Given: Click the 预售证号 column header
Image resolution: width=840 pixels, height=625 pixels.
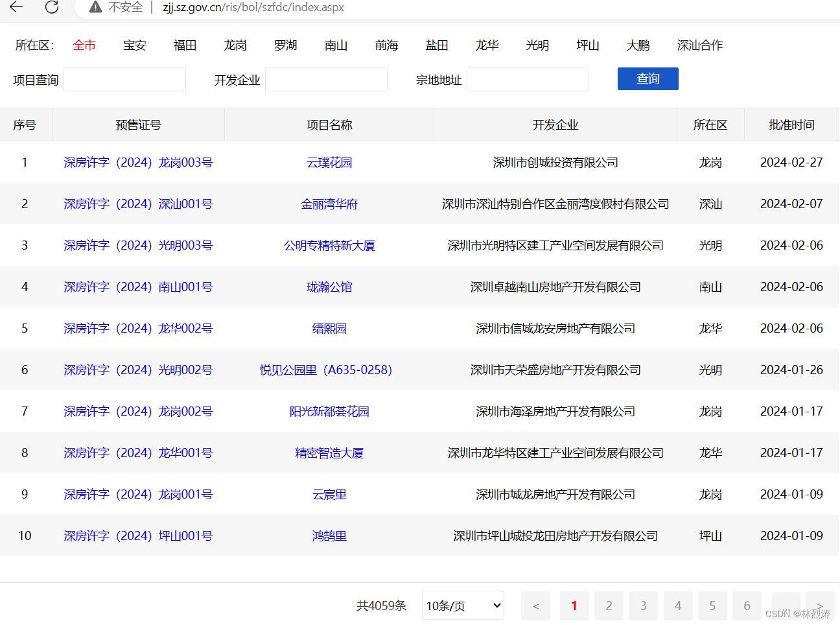Looking at the screenshot, I should [x=138, y=125].
